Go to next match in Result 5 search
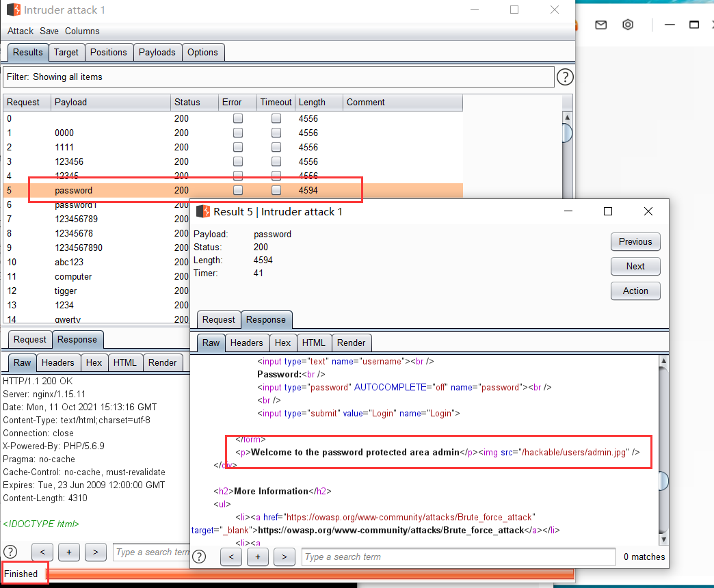 pyautogui.click(x=284, y=557)
